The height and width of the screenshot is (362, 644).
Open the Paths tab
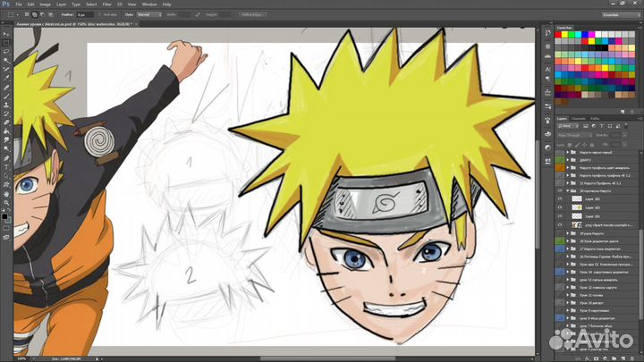[596, 118]
